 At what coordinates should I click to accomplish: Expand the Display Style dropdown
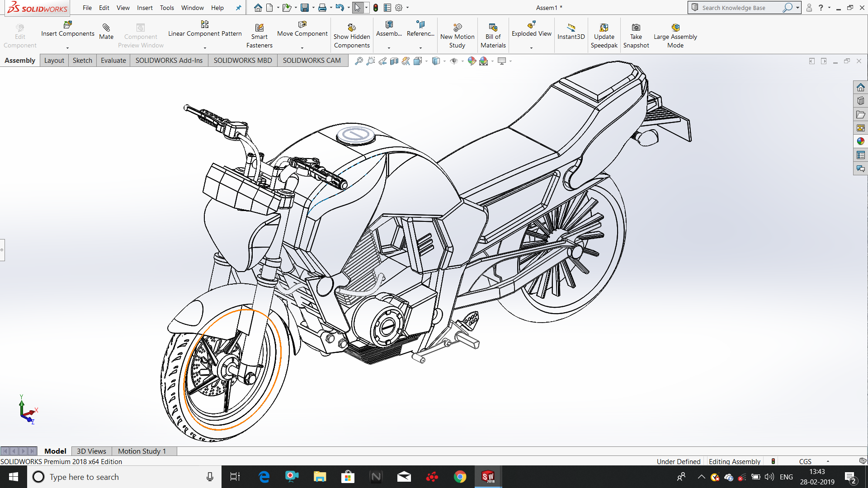(x=445, y=61)
